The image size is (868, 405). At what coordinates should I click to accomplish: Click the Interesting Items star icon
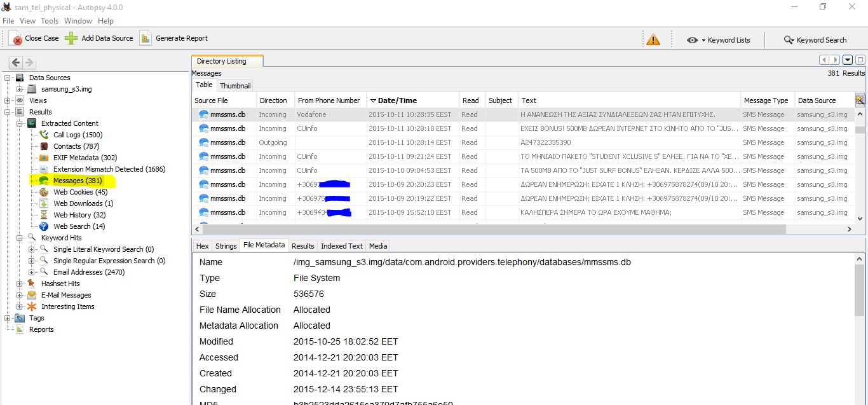(31, 306)
